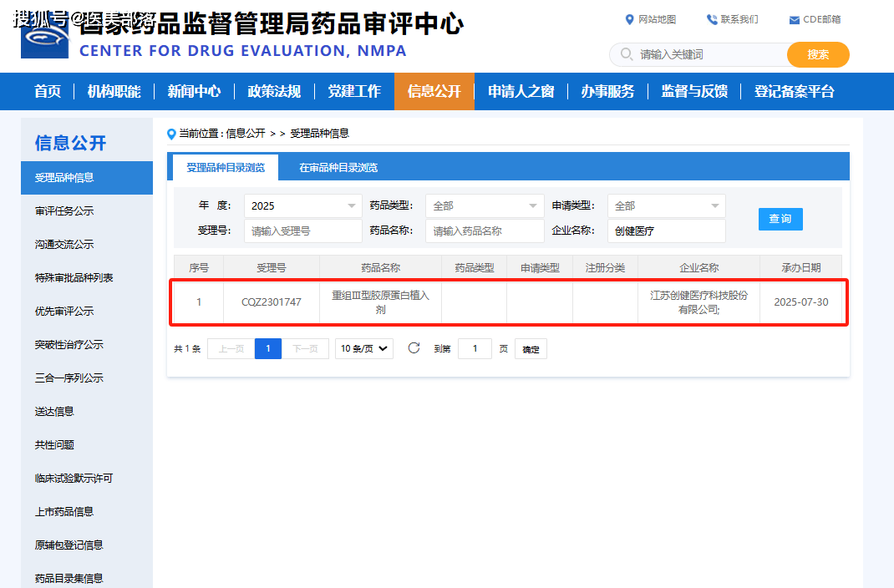Screen dimensions: 894x588
Task: Open the 年度 2025 year dropdown
Action: (x=302, y=206)
